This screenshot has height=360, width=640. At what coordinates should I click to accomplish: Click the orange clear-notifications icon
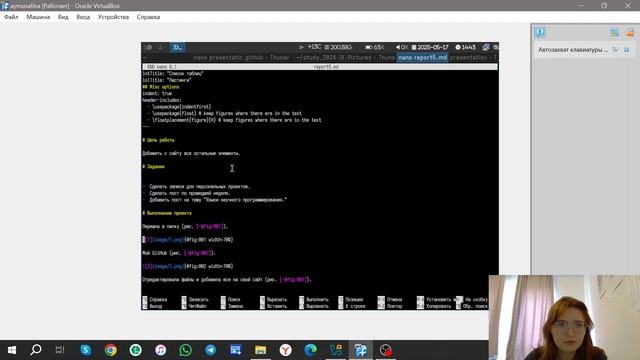[630, 33]
